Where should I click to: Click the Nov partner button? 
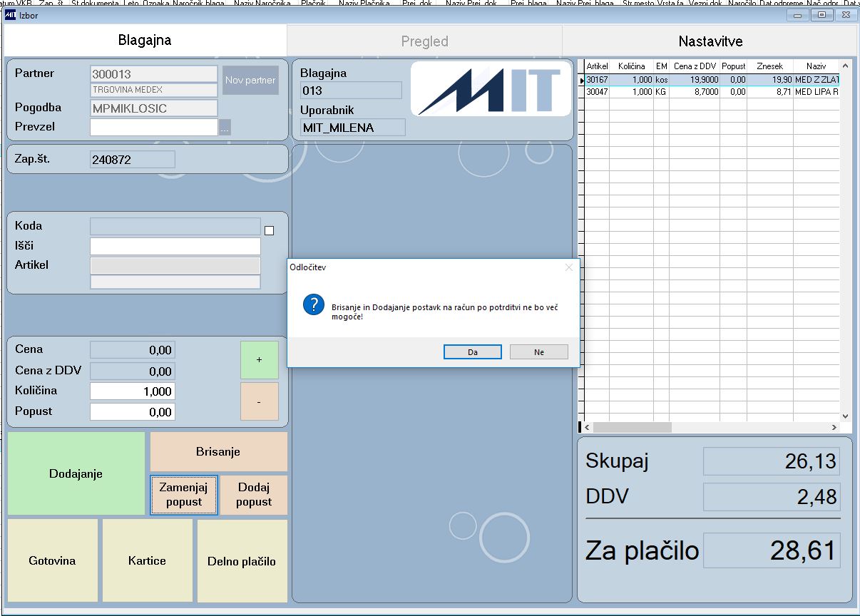pos(250,80)
